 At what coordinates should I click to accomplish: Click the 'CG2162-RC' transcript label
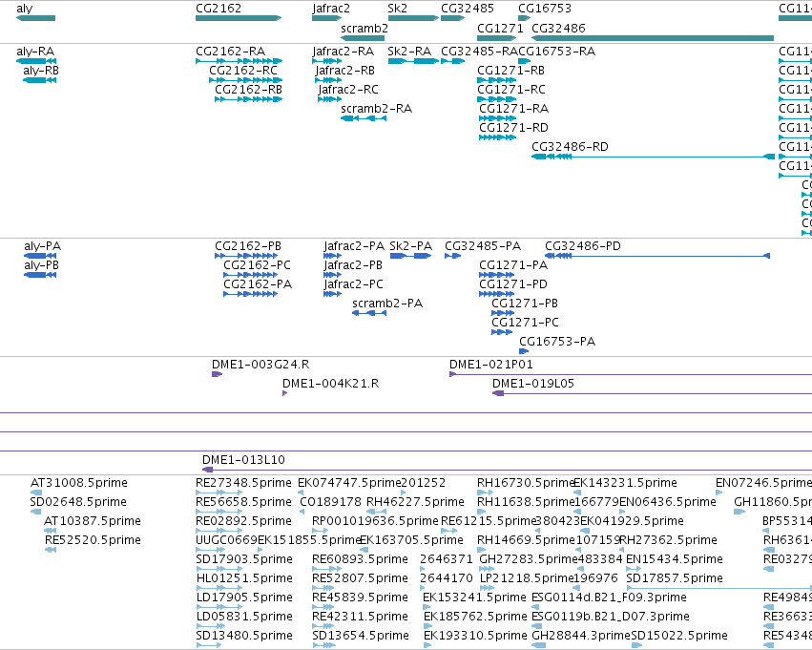(x=243, y=71)
